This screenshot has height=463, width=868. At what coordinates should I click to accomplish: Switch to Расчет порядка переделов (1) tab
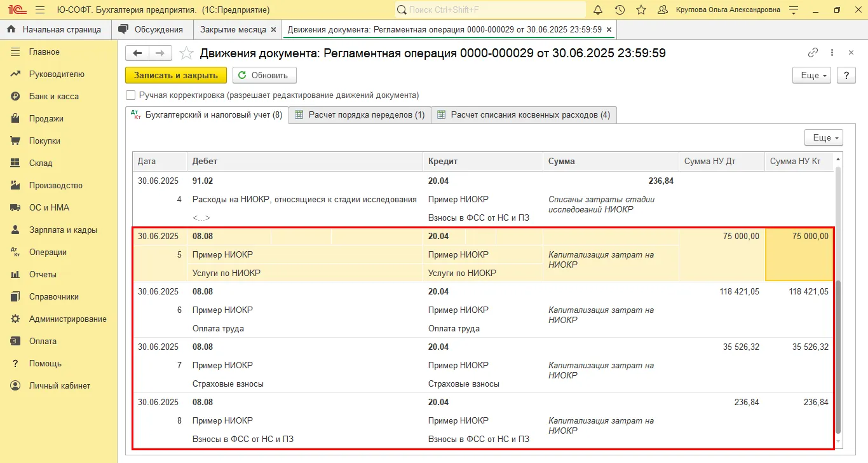pyautogui.click(x=360, y=115)
